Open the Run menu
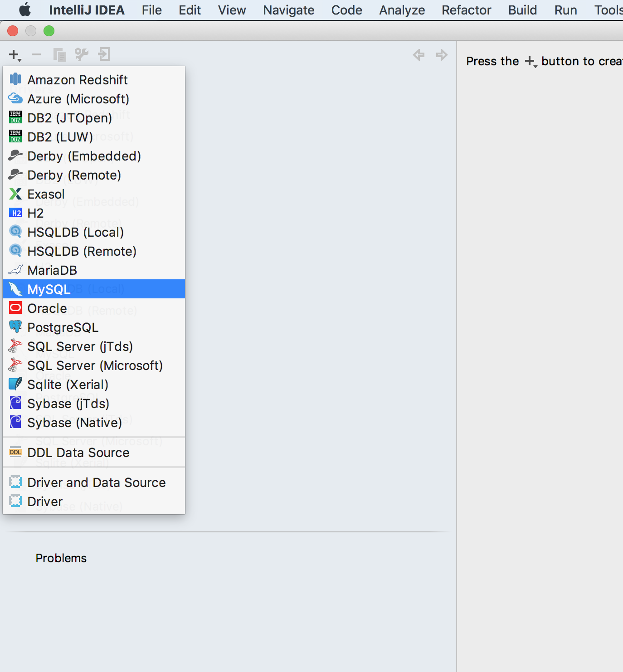The image size is (623, 672). click(x=565, y=10)
